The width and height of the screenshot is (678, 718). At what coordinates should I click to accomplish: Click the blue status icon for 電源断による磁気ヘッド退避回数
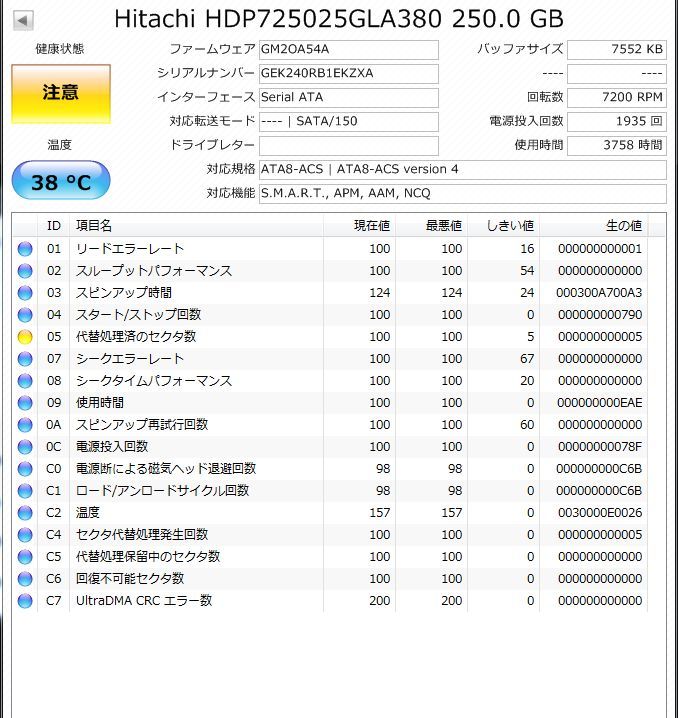[25, 469]
